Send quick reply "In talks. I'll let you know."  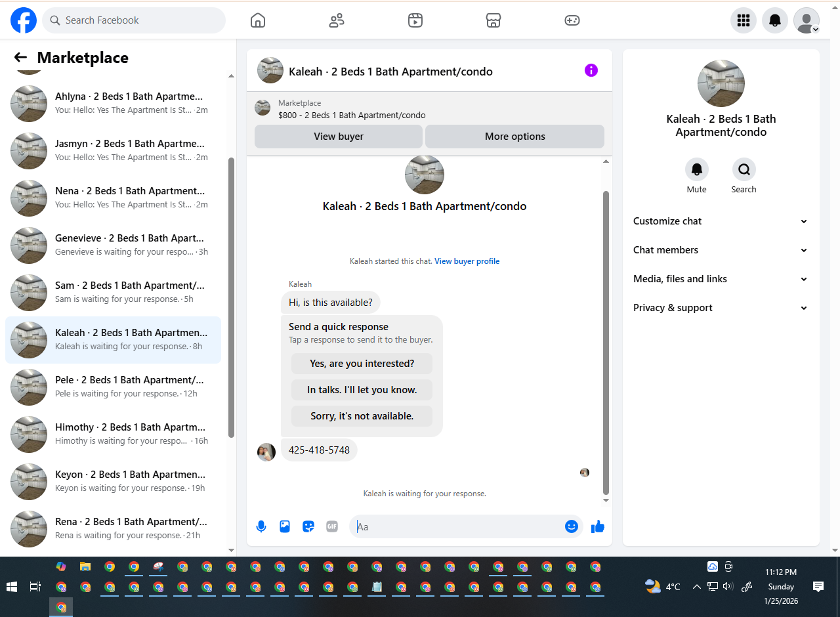[362, 390]
